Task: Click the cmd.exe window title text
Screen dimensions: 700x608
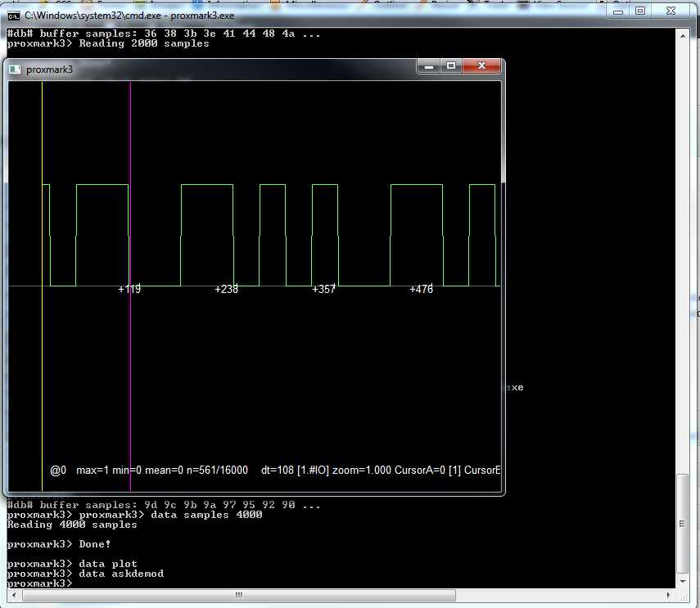Action: [x=129, y=16]
